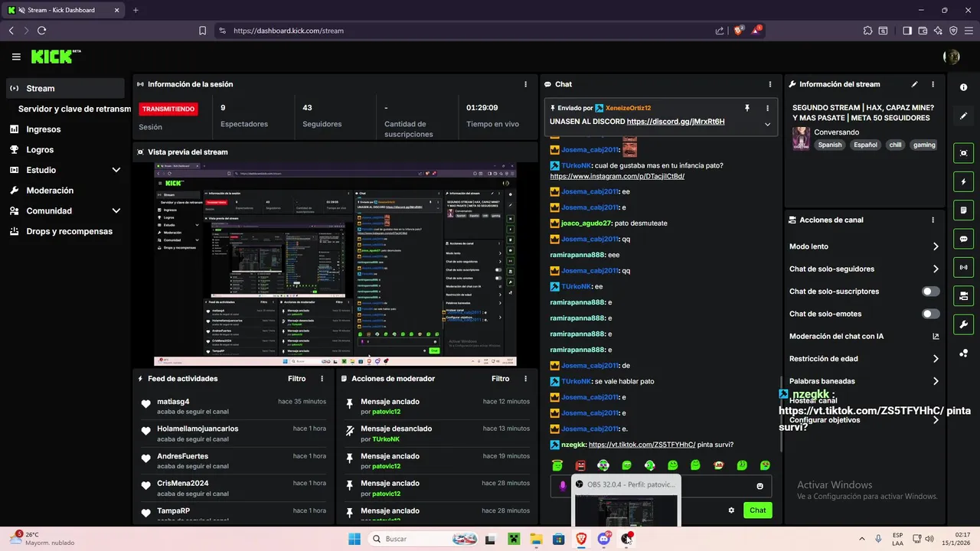Click the chat message input field
Screen dimensions: 980x551
click(x=661, y=486)
